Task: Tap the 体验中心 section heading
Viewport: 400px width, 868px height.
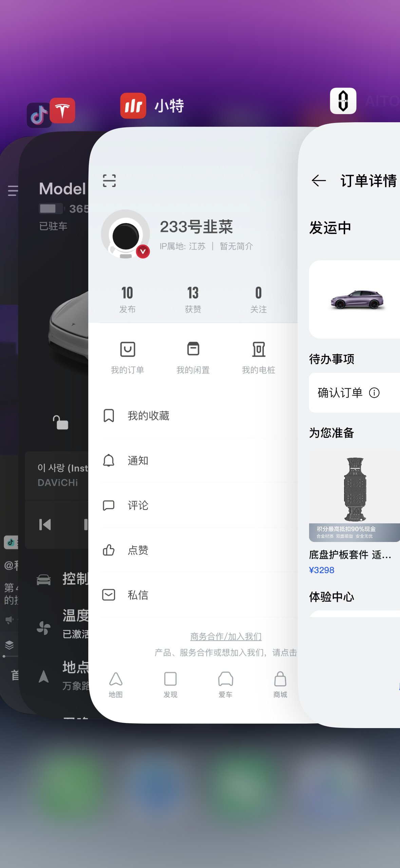Action: pyautogui.click(x=331, y=597)
